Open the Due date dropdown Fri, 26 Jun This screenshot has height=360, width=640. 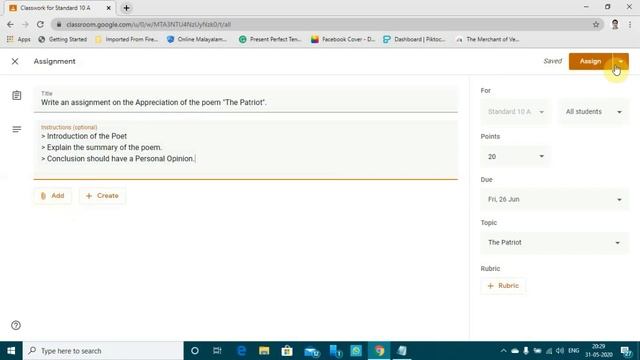click(555, 200)
